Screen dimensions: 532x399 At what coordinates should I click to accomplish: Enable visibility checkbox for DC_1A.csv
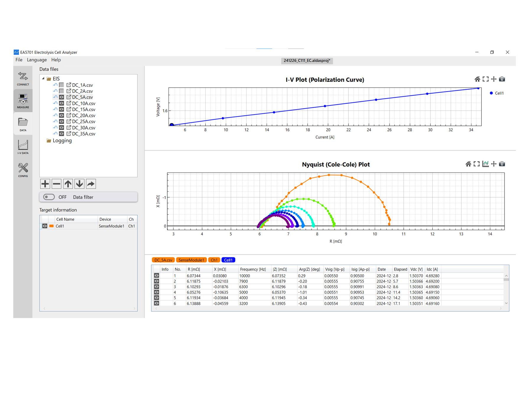61,85
